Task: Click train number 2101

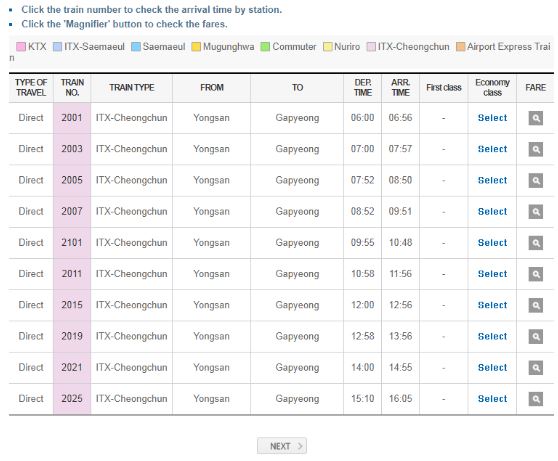Action: pos(72,243)
